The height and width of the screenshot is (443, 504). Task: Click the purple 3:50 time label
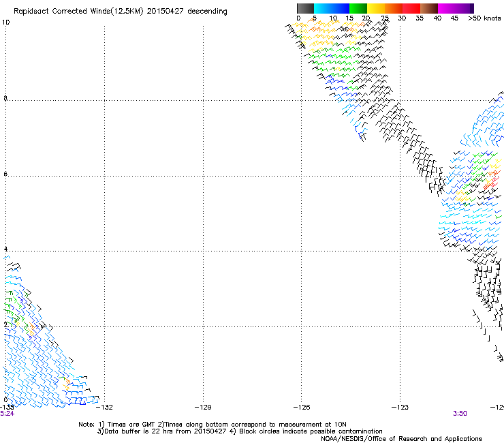[x=460, y=414]
